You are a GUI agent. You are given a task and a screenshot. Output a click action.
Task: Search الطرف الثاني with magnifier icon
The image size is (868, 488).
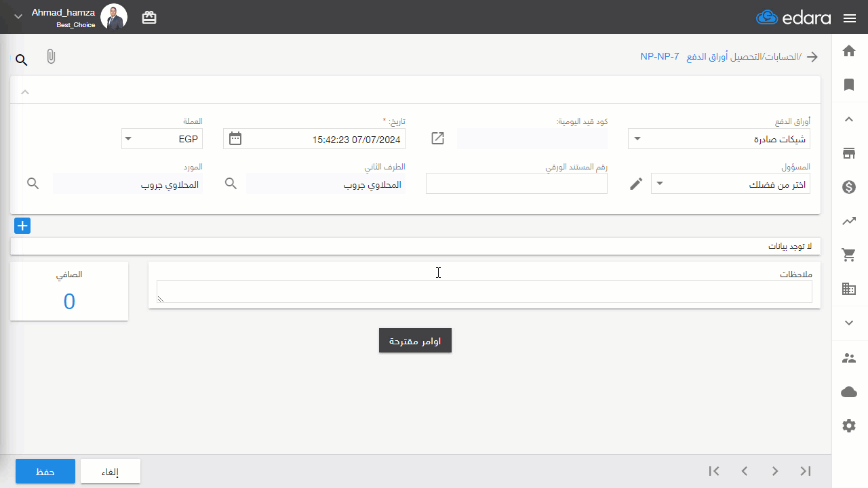pos(231,184)
